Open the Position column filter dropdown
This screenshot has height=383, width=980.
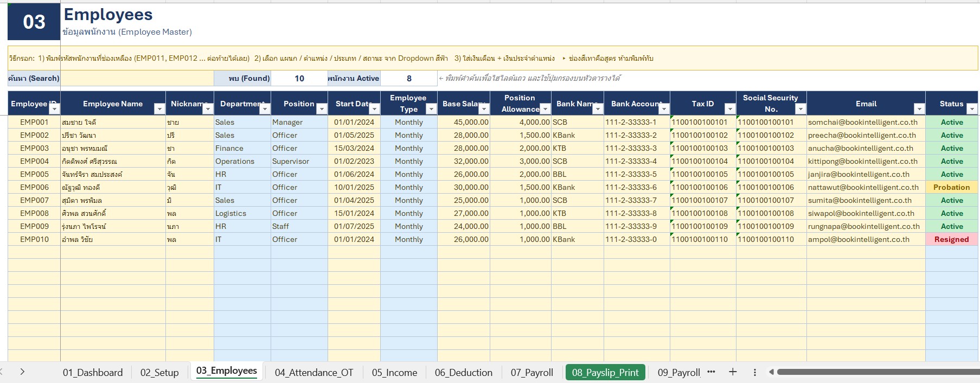(322, 109)
